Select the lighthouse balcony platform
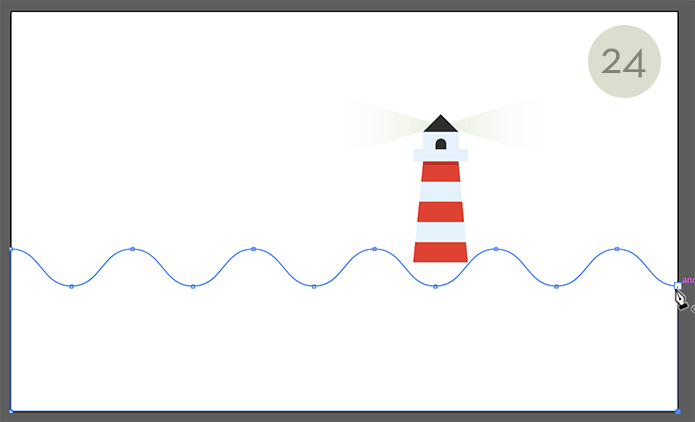This screenshot has width=695, height=422. click(441, 155)
